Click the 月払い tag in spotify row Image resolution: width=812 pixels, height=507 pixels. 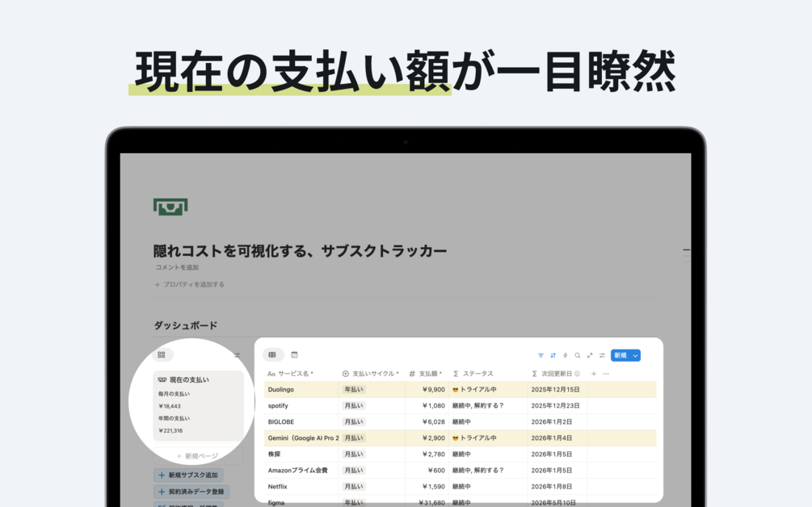click(354, 405)
